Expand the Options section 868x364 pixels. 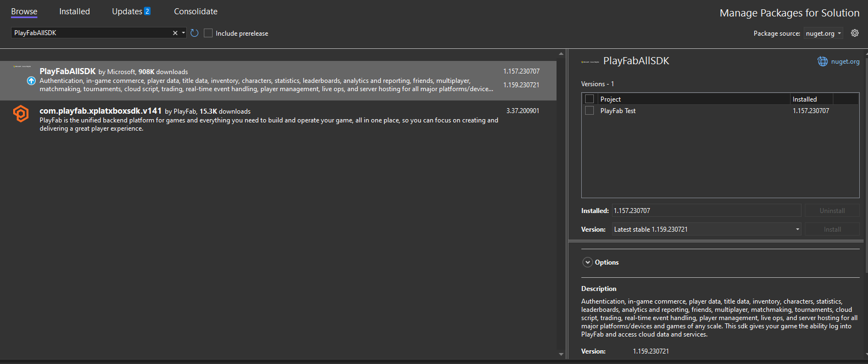pos(588,262)
